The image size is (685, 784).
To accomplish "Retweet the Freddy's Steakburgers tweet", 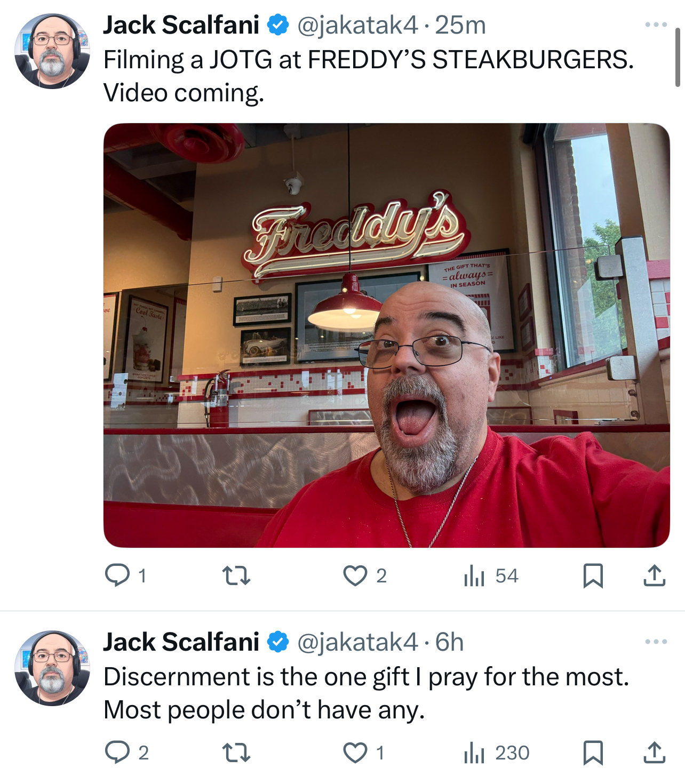I will 236,576.
